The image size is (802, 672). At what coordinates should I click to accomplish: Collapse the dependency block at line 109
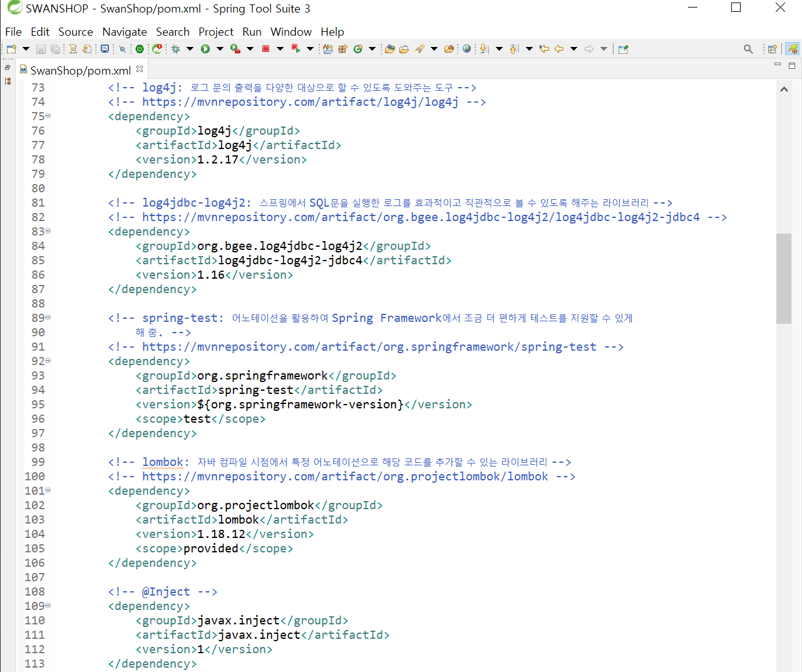[x=48, y=606]
